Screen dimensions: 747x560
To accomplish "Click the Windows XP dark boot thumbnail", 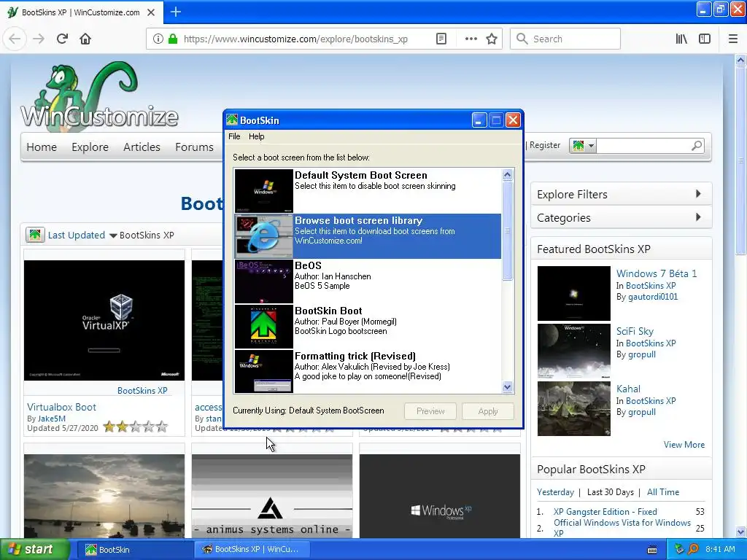I will (x=440, y=496).
